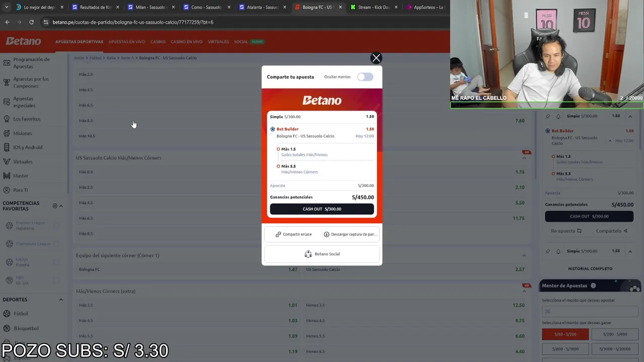Click the share icon next to Compártelo
644x362 pixels.
tap(625, 231)
